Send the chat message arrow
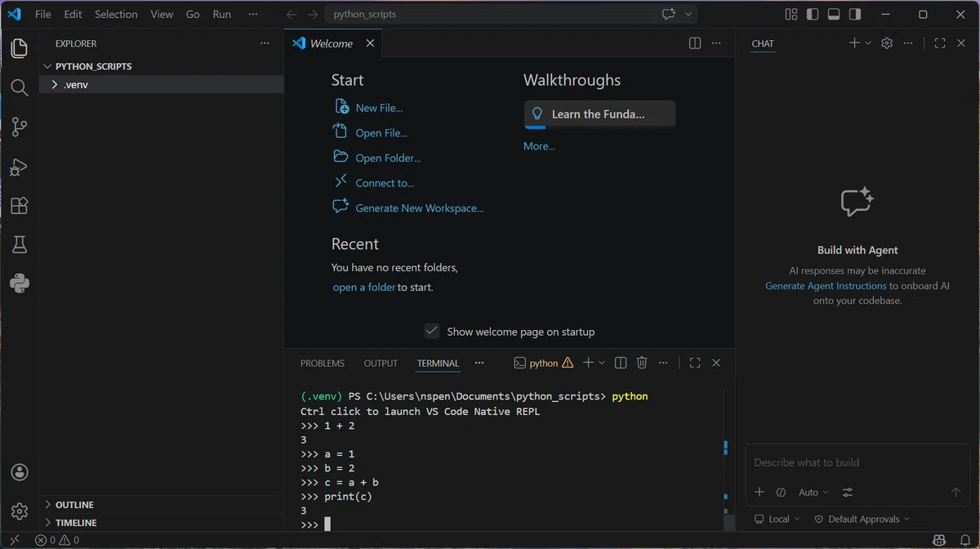 [955, 492]
